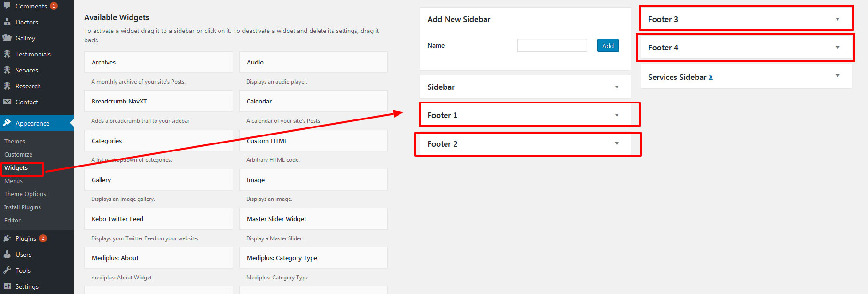
Task: Click the Comments speech bubble icon
Action: coord(7,6)
